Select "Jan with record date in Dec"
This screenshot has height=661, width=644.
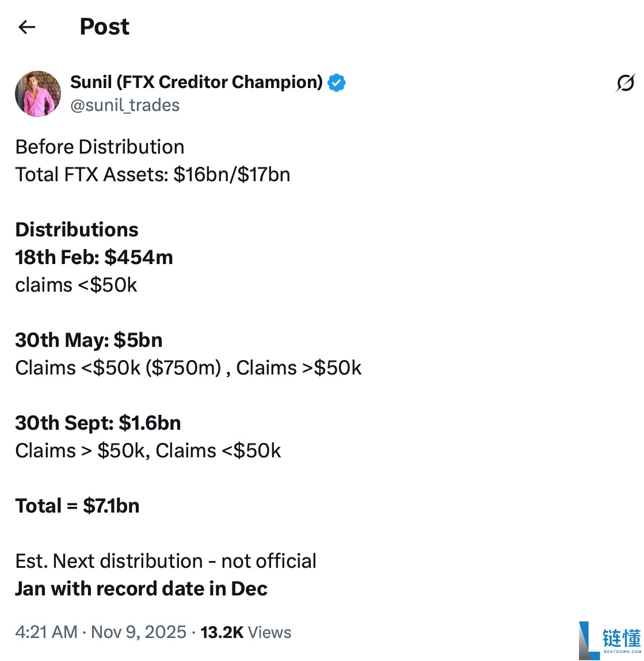[x=141, y=589]
